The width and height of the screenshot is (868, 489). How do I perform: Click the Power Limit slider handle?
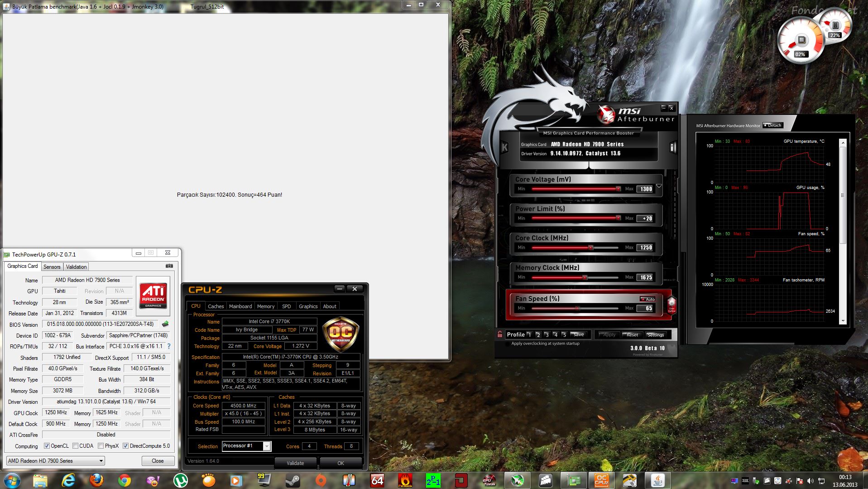[618, 218]
